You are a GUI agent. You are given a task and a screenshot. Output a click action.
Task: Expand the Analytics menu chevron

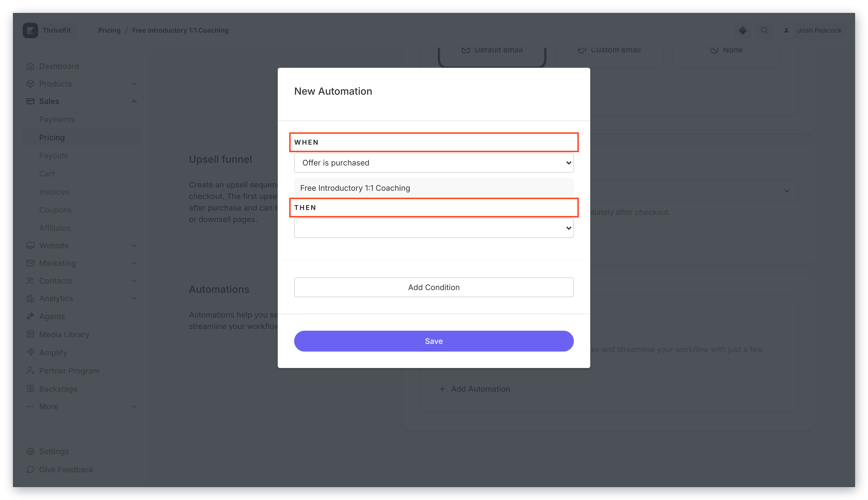point(134,298)
